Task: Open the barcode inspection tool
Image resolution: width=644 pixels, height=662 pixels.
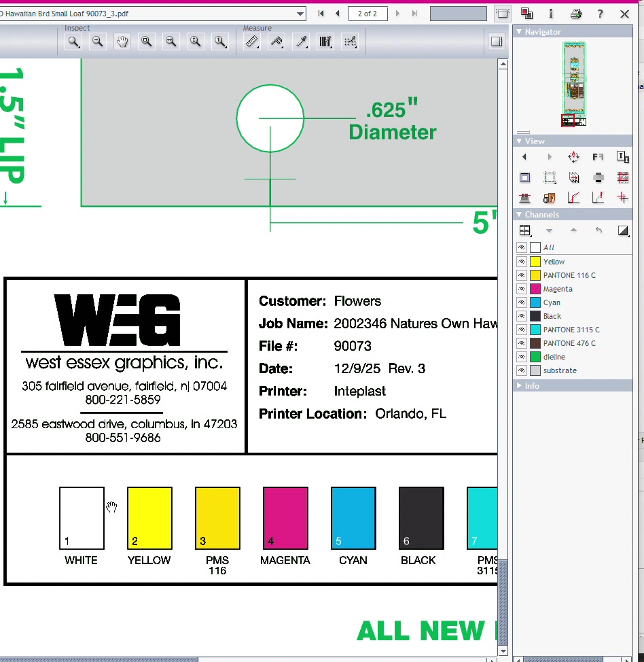Action: coord(325,41)
